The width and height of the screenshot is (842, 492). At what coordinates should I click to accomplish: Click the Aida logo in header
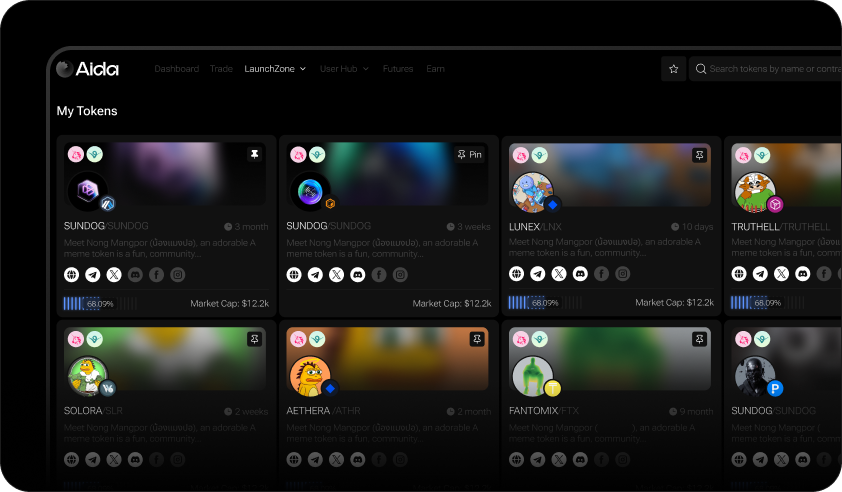click(88, 69)
